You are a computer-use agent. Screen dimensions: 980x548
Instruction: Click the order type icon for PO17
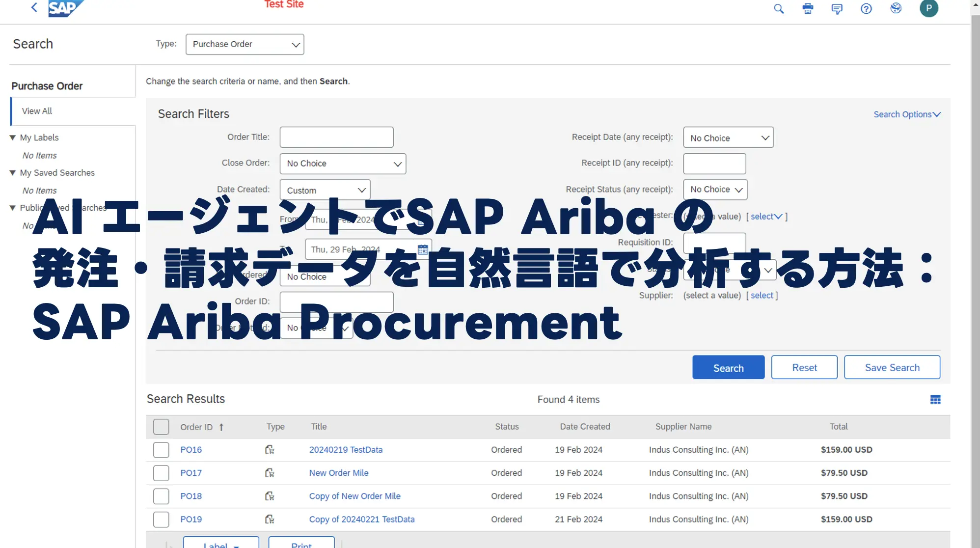tap(270, 473)
